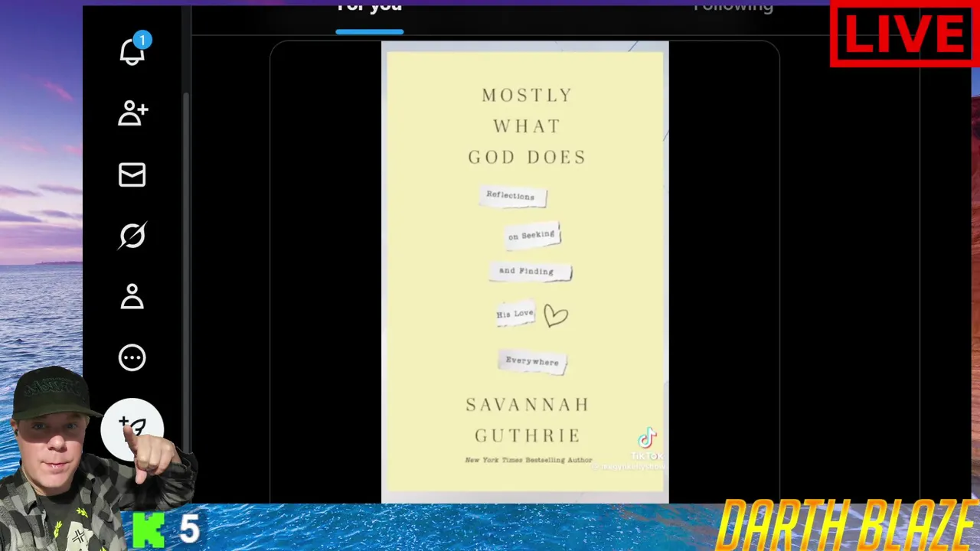
Task: Open Messages envelope icon
Action: pyautogui.click(x=132, y=175)
